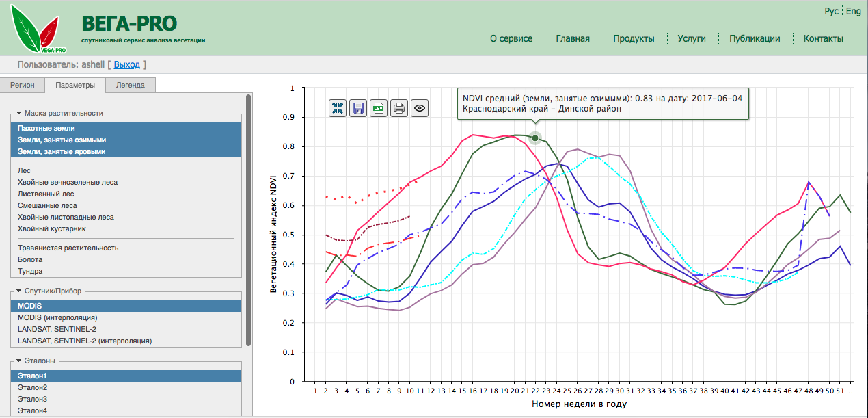
Task: Select Эталон2 in the reference list
Action: pyautogui.click(x=33, y=387)
